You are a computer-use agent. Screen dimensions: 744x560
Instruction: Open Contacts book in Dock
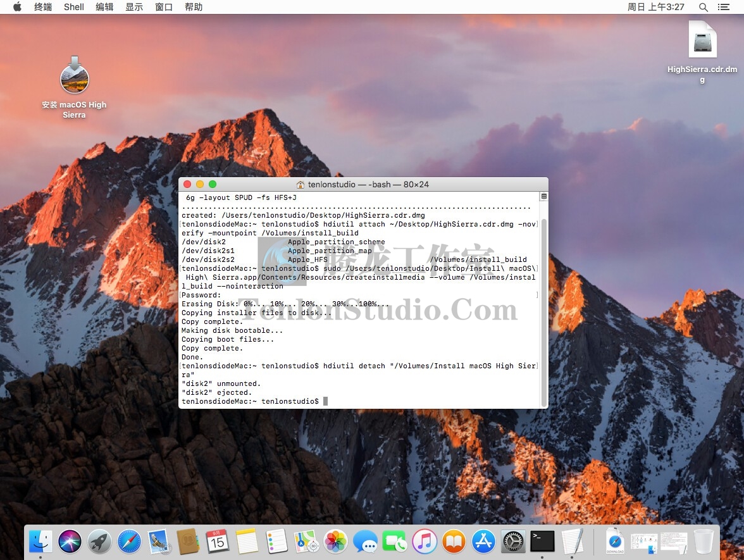[189, 542]
